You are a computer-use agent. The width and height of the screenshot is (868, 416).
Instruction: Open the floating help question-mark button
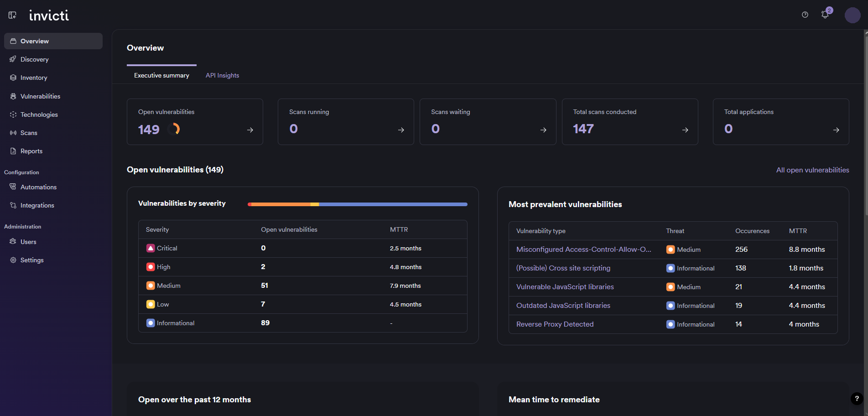tap(857, 398)
